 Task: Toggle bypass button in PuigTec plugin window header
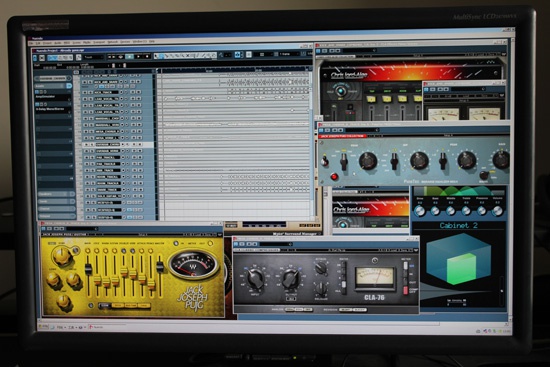pos(321,130)
